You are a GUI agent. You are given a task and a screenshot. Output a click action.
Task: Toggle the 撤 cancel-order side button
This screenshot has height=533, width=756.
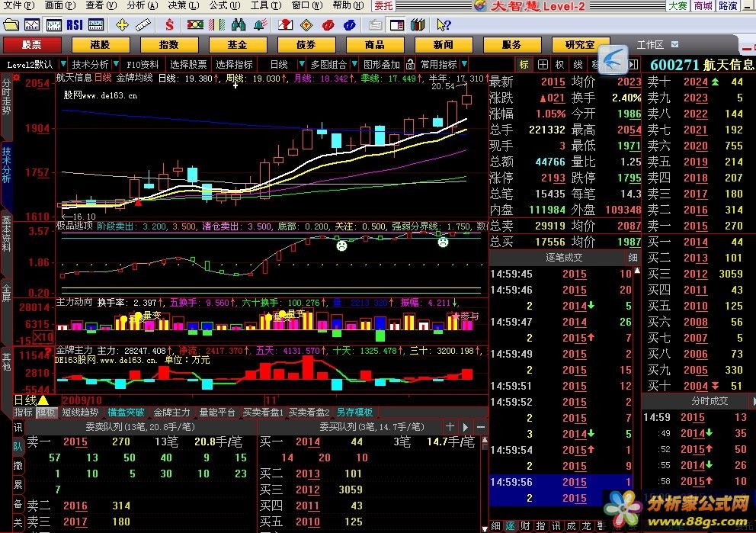[18, 465]
